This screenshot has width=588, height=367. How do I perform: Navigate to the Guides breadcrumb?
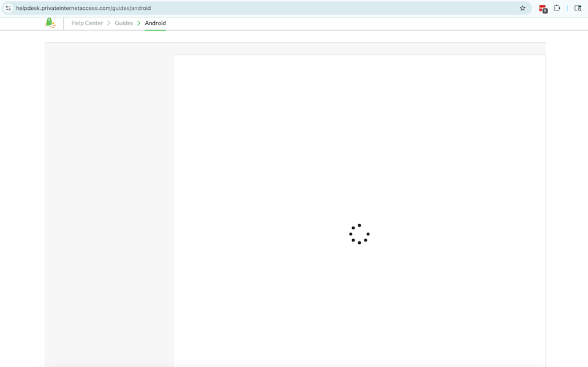point(124,23)
